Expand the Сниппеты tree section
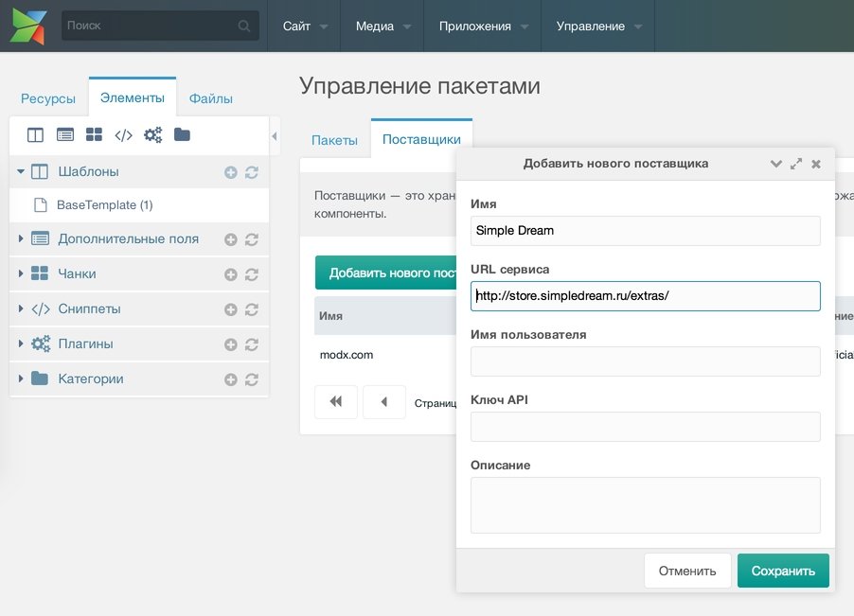 coord(21,308)
